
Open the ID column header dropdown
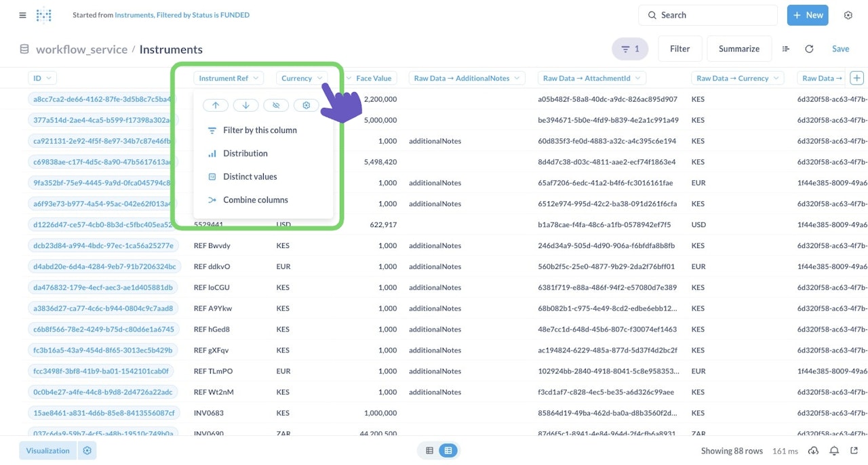coord(42,78)
